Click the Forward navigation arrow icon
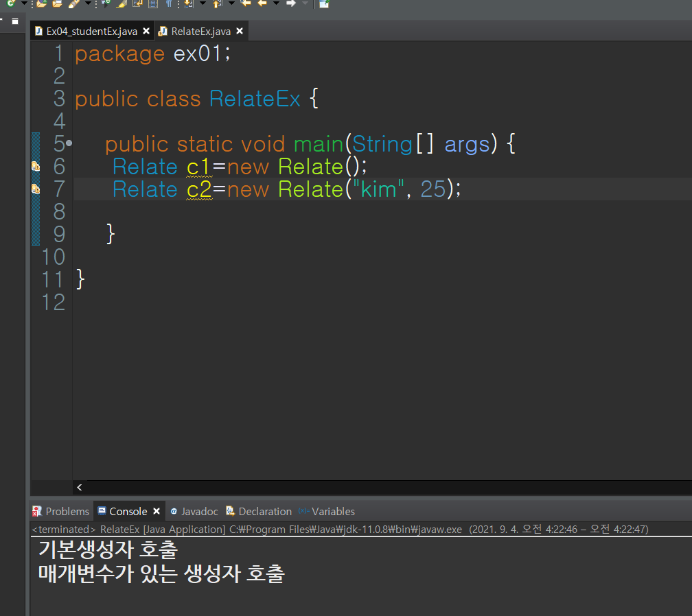 tap(291, 3)
